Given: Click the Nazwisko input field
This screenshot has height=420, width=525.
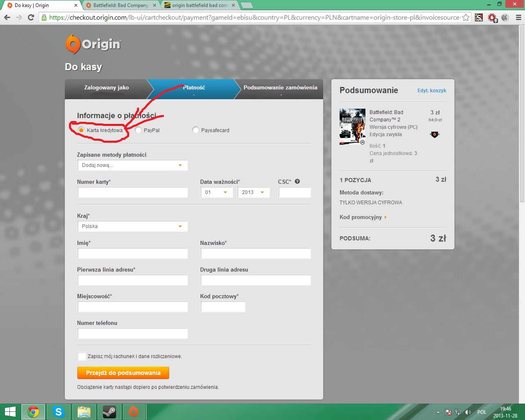Looking at the screenshot, I should pos(256,253).
